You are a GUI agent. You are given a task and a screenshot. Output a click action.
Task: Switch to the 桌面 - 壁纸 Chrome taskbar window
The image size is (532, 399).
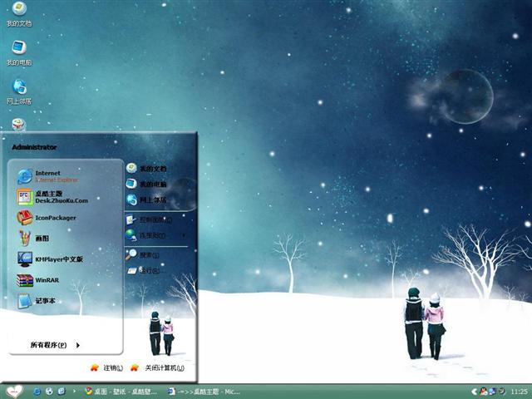click(x=121, y=392)
